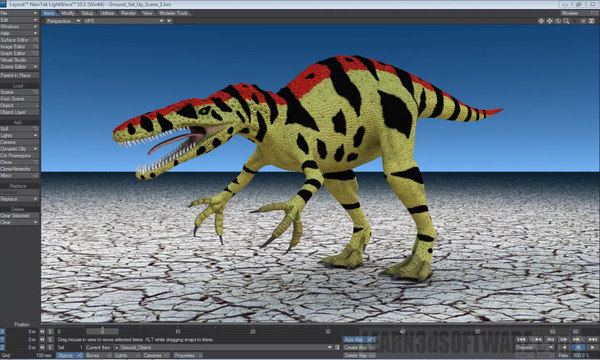Open Perspective view type dropdown

(63, 21)
